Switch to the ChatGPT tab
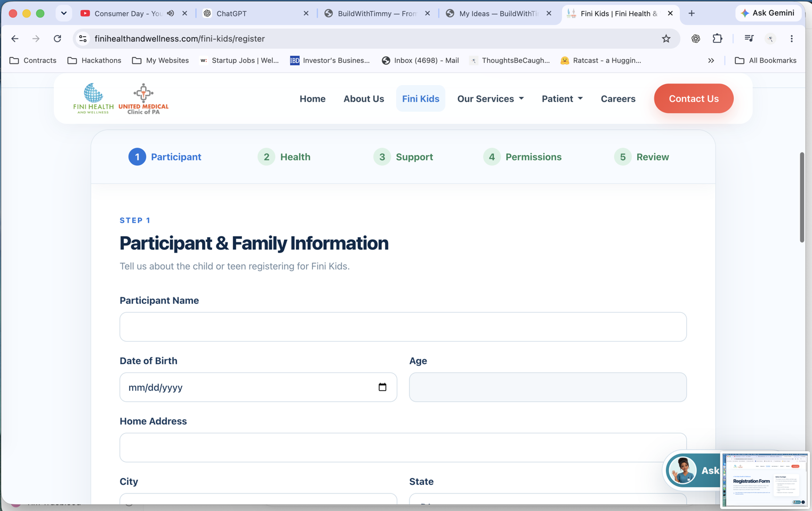Viewport: 812px width, 511px height. [x=251, y=13]
